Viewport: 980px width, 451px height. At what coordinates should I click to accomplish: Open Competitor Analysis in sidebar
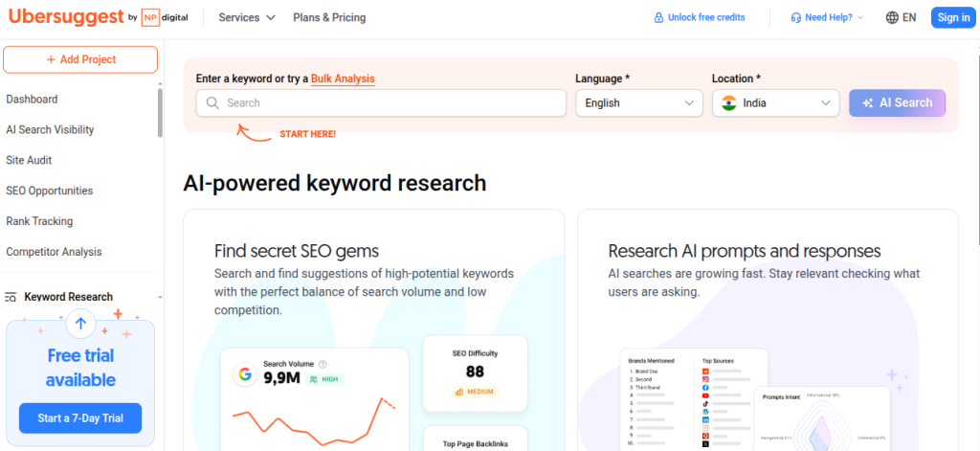click(x=54, y=252)
